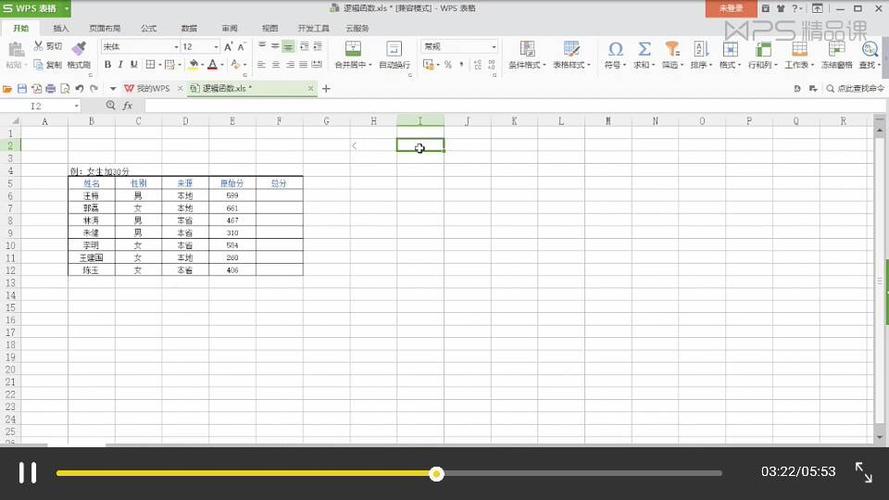This screenshot has width=889, height=500.
Task: Click the Worksheet (工作表) icon
Action: click(799, 49)
